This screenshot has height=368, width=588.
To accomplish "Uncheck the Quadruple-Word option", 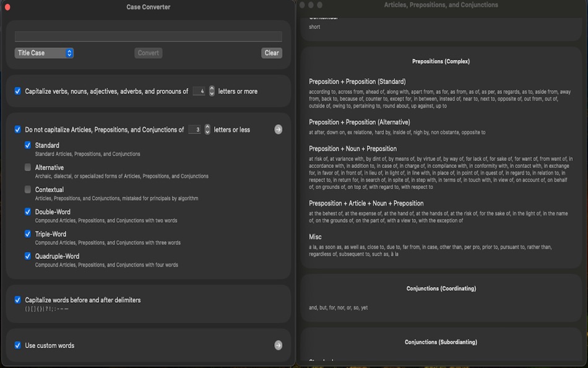I will tap(28, 256).
